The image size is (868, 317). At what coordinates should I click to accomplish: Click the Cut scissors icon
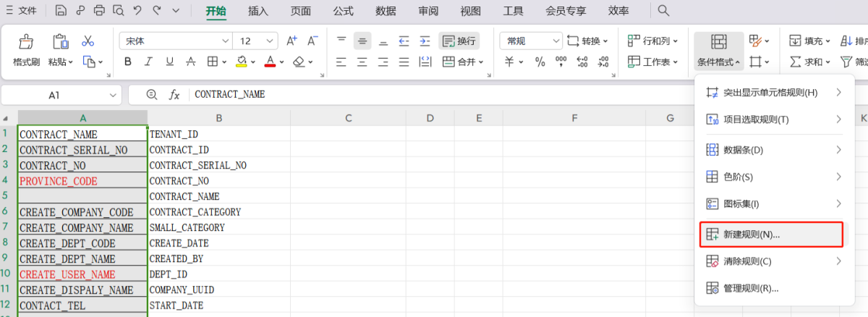(88, 41)
